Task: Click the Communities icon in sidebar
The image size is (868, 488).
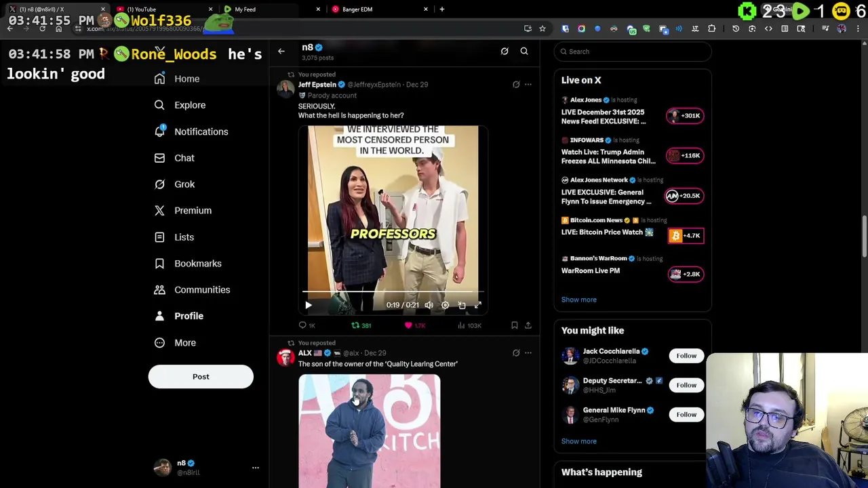Action: pyautogui.click(x=159, y=290)
